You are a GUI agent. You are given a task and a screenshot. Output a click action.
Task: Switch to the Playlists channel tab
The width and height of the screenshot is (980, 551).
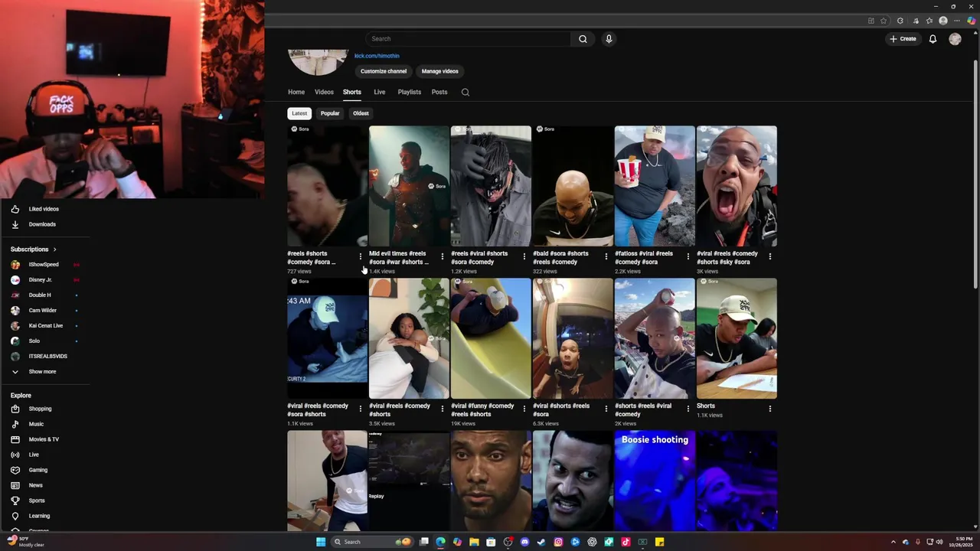coord(410,92)
